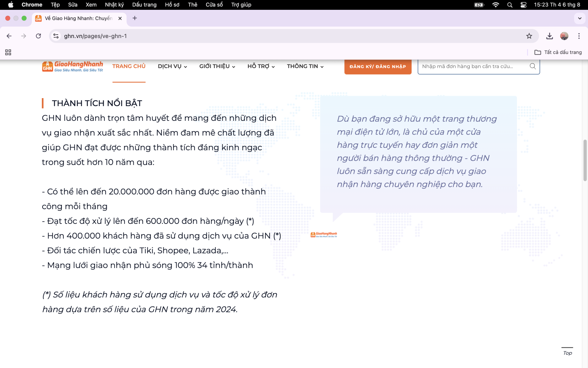
Task: Click the browser back arrow
Action: 9,36
